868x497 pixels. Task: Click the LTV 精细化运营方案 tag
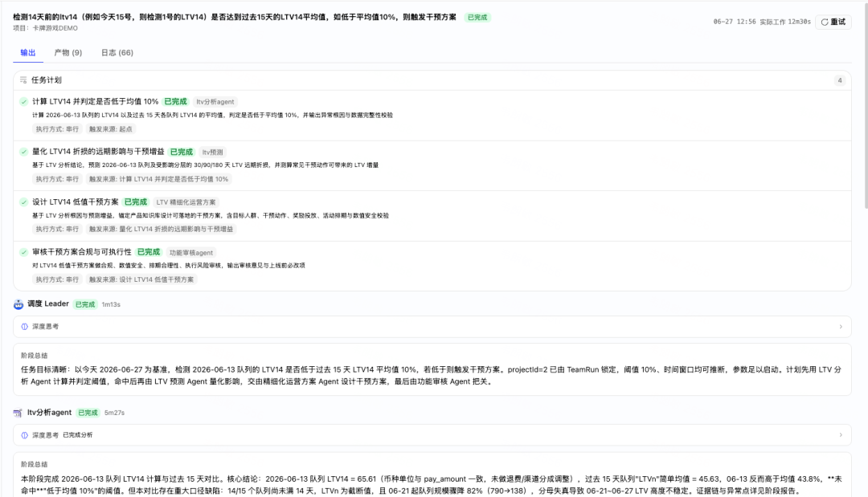[186, 202]
